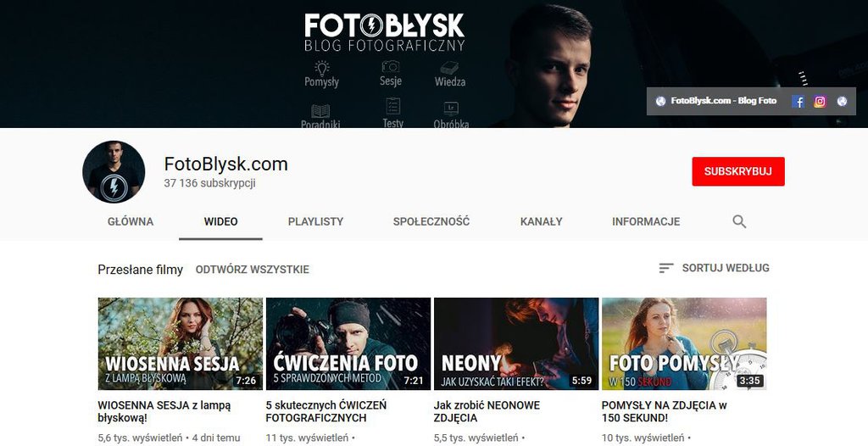This screenshot has height=446, width=868.
Task: Open the ĆWICZENIA FOTO video thumbnail
Action: (348, 344)
